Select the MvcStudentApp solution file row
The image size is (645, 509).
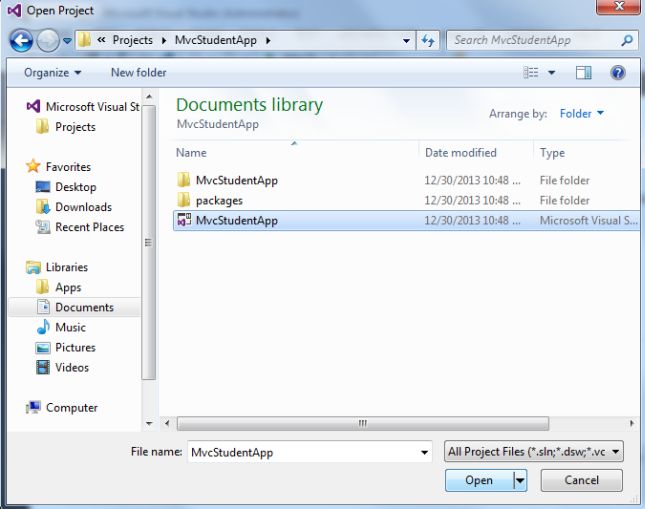[x=406, y=221]
